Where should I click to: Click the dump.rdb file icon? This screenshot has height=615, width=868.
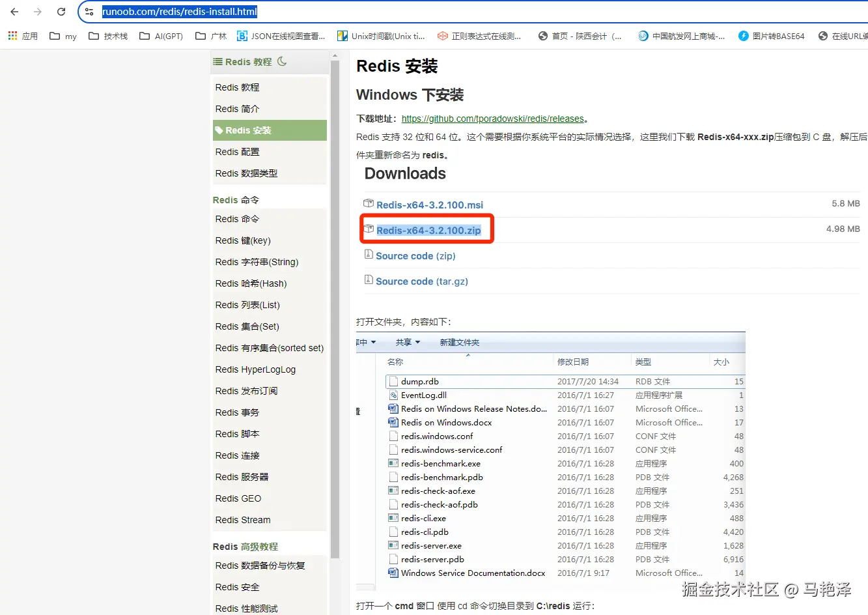tap(392, 381)
